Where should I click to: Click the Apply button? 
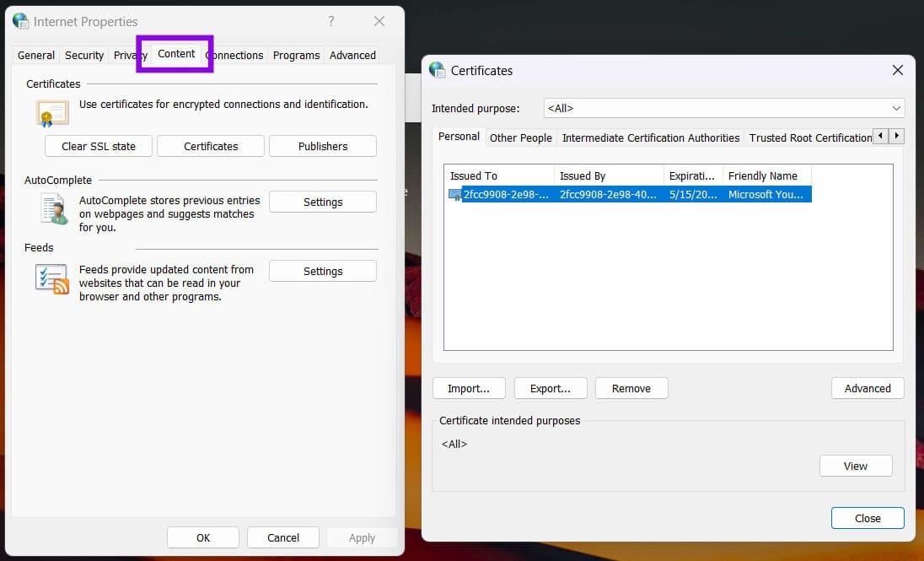(362, 537)
